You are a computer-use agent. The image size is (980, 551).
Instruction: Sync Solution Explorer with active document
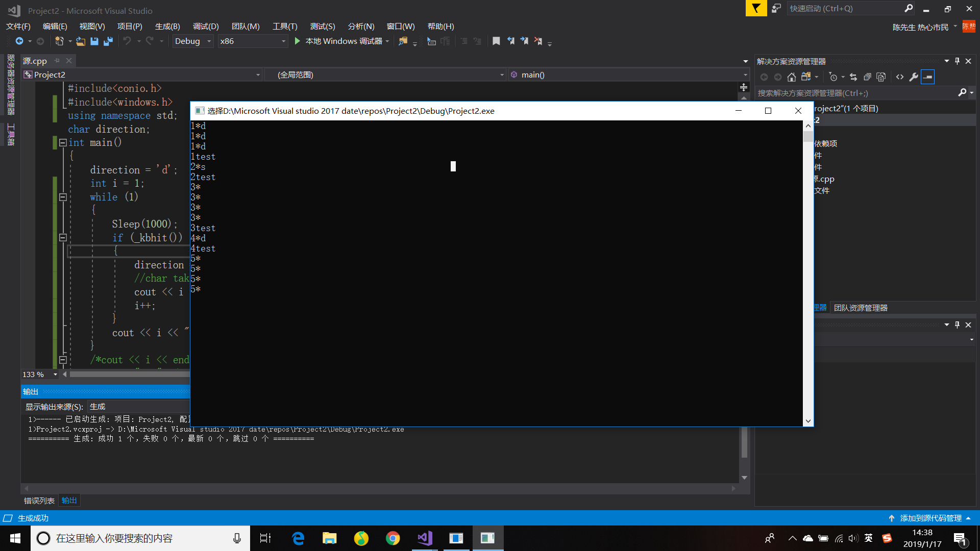pos(853,77)
